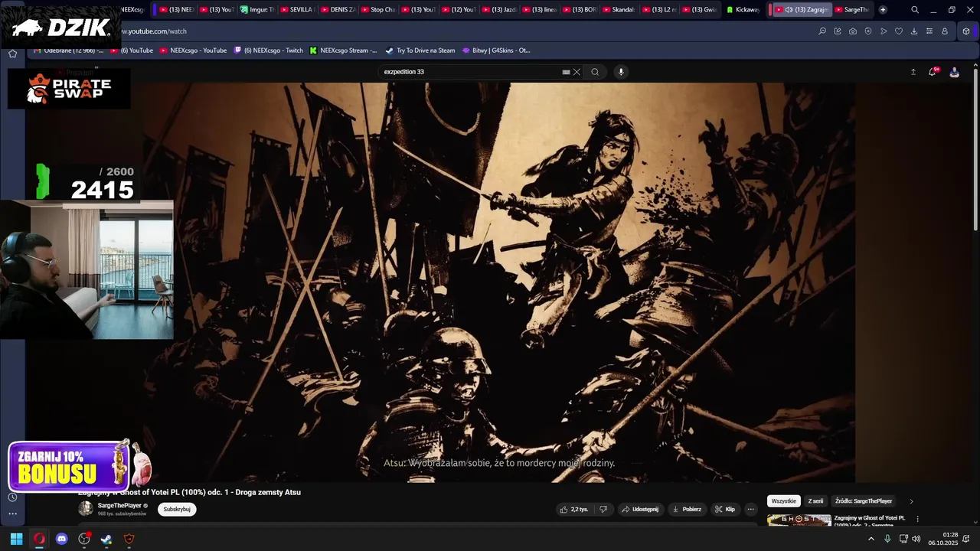
Task: Open taskbar microphone indicator
Action: 887,539
